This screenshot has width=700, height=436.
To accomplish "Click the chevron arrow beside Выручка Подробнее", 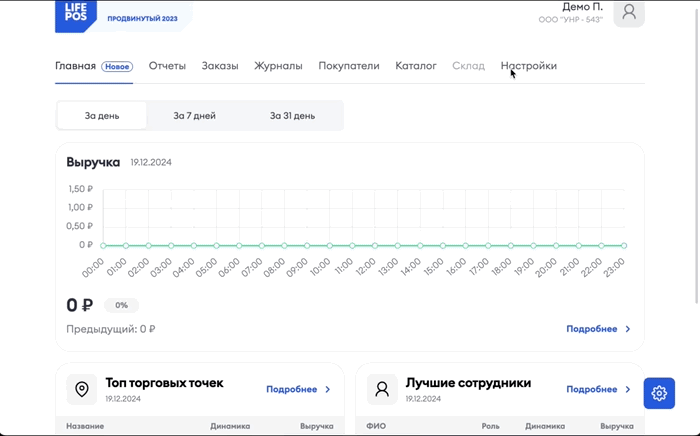I will click(x=628, y=329).
